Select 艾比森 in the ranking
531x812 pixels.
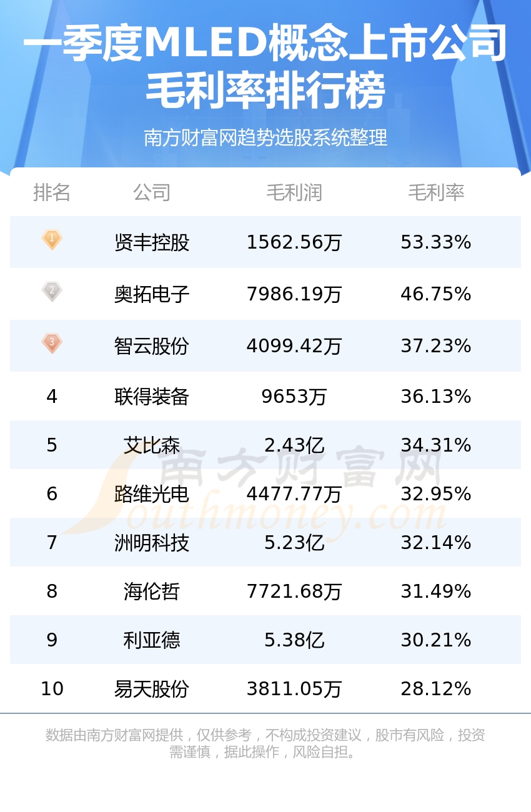[152, 445]
